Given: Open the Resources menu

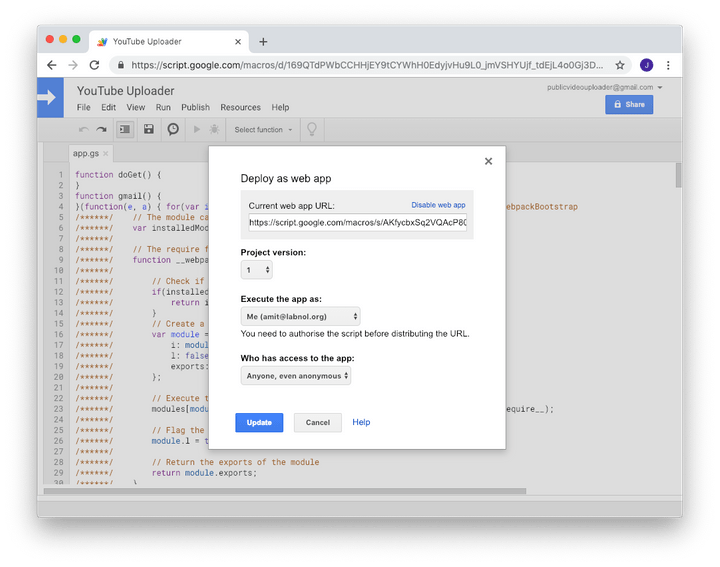Looking at the screenshot, I should 240,107.
